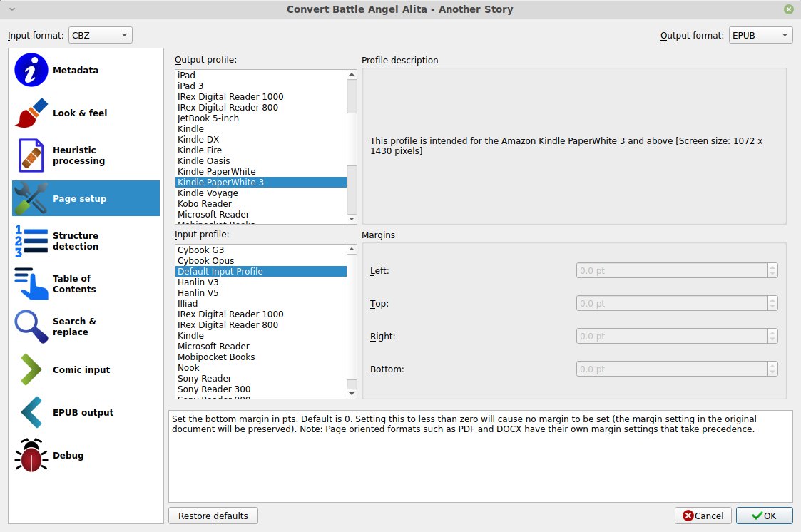Click the Right margin input field
The image size is (801, 532).
point(672,336)
